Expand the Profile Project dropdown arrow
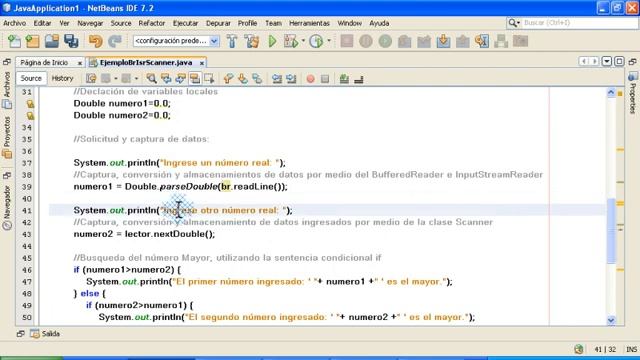Viewport: 640px width, 360px height. point(329,41)
